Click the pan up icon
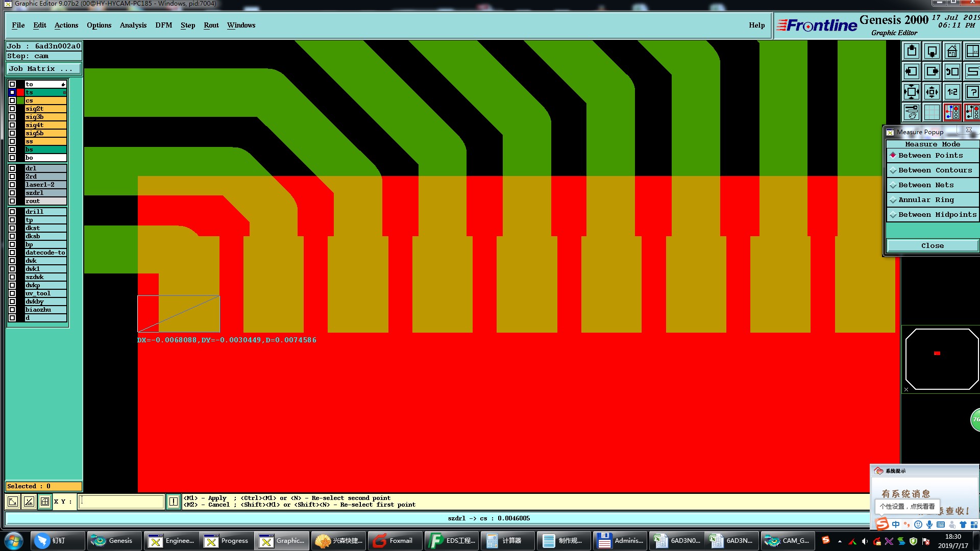The image size is (980, 551). (x=912, y=52)
